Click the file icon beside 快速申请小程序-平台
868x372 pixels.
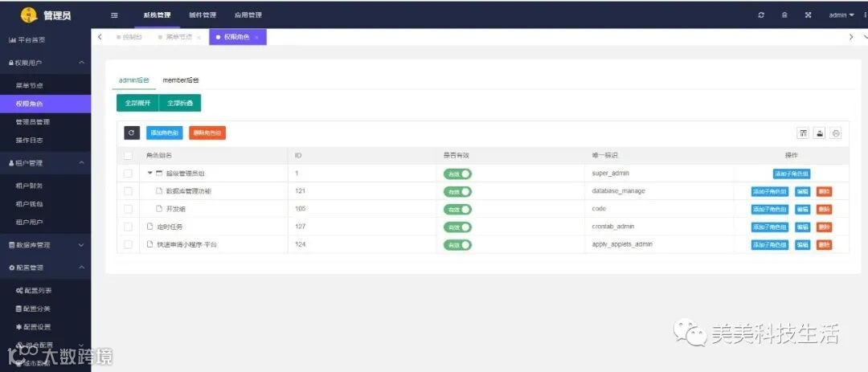(x=149, y=244)
